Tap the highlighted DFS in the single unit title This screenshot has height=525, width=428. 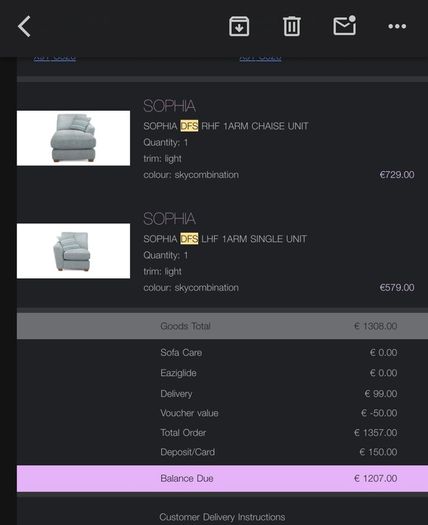pyautogui.click(x=189, y=239)
